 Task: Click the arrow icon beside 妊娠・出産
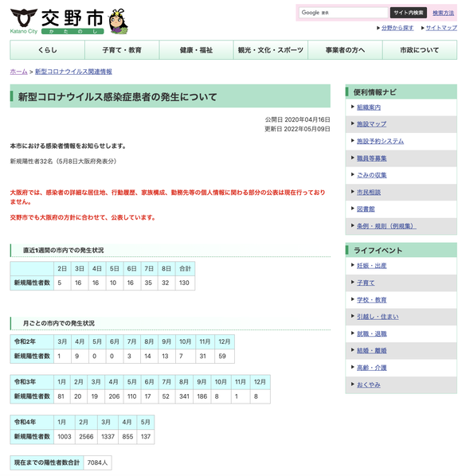(x=353, y=265)
